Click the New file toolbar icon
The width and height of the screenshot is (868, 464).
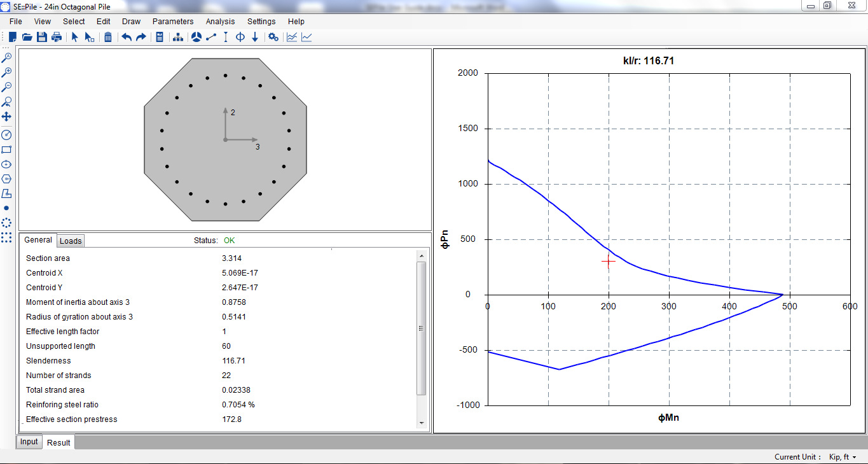click(12, 37)
